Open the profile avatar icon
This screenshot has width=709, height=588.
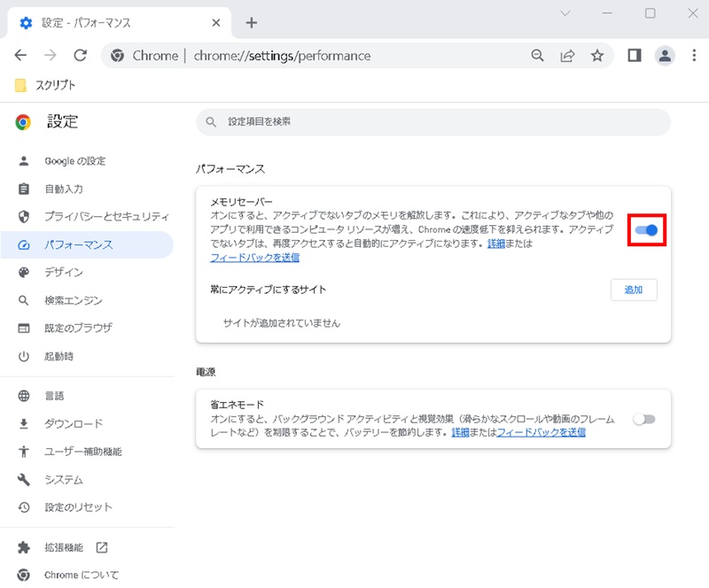tap(665, 55)
